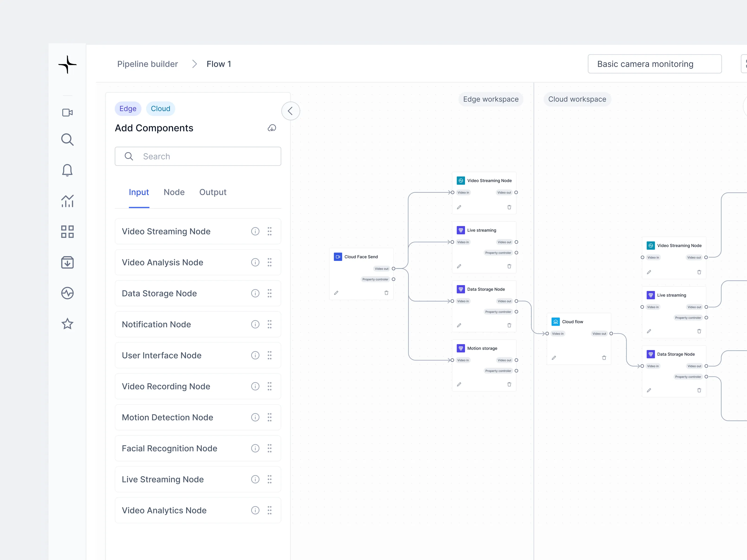Click the cloud download icon beside Add Components
747x560 pixels.
[272, 128]
